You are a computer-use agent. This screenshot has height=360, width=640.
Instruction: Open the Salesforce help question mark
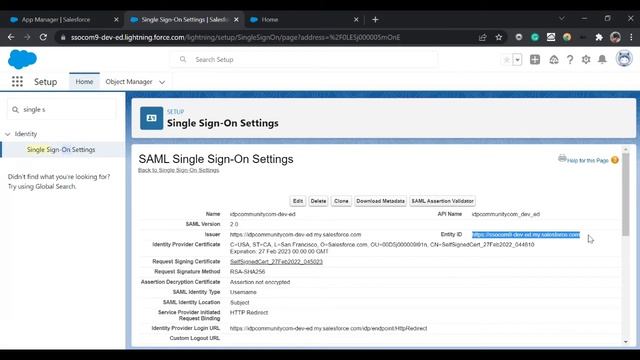[x=570, y=60]
